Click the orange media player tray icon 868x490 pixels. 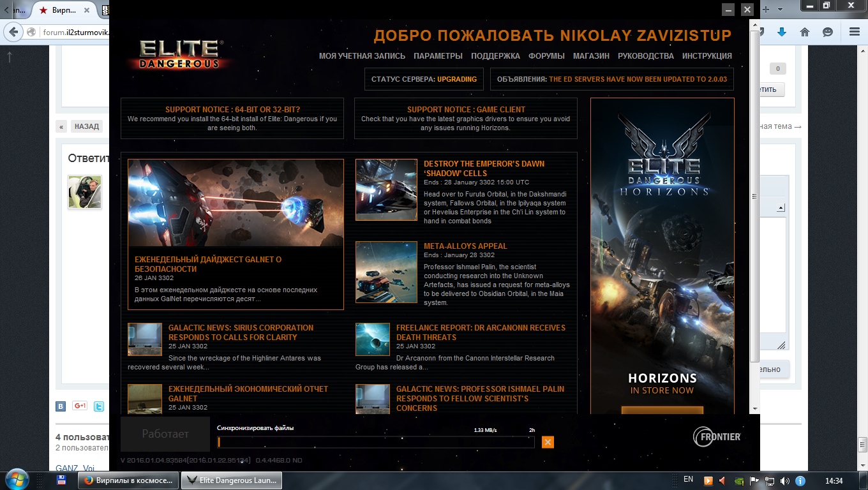tap(708, 480)
